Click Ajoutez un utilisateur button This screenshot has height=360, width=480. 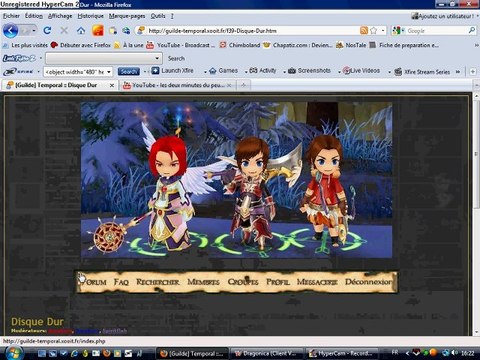[x=443, y=16]
